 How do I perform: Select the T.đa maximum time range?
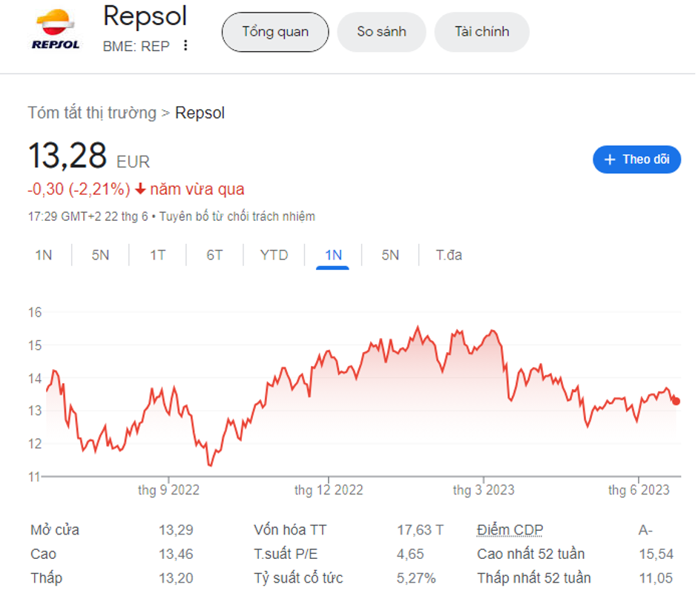point(447,254)
